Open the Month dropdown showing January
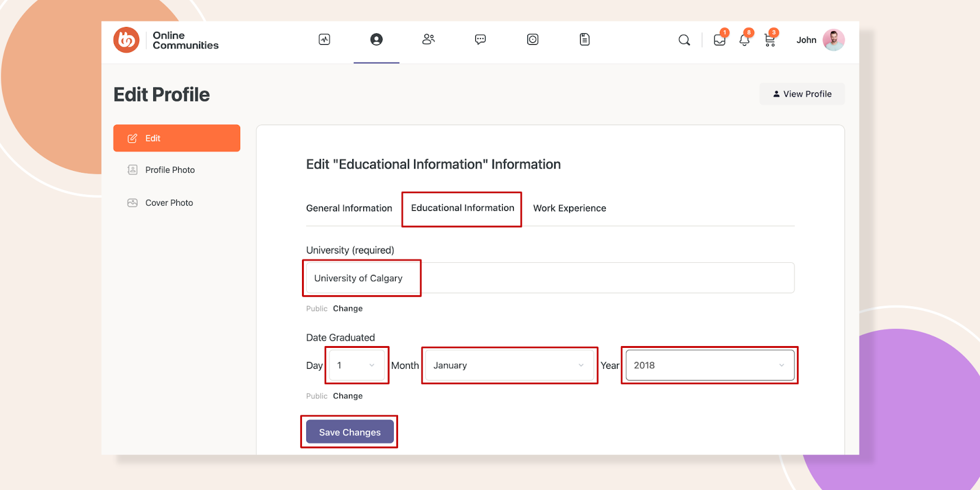Viewport: 980px width, 490px height. 510,366
